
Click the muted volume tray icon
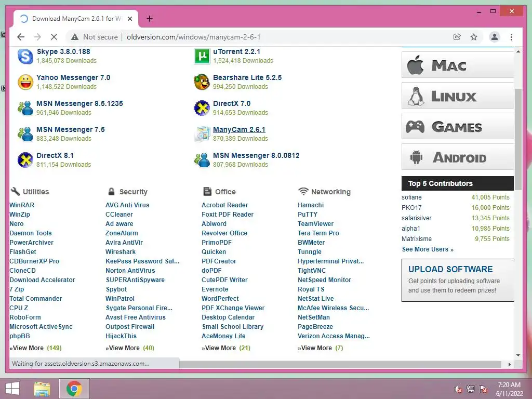point(458,389)
